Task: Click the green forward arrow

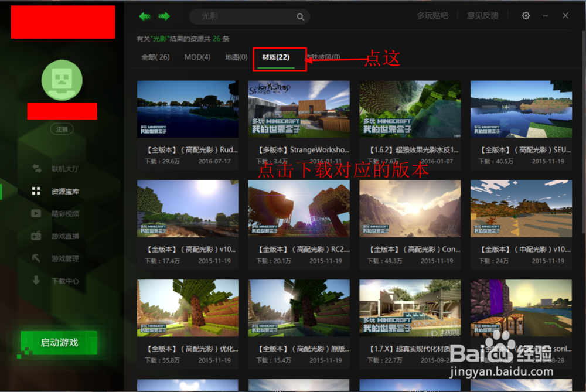Action: [164, 16]
